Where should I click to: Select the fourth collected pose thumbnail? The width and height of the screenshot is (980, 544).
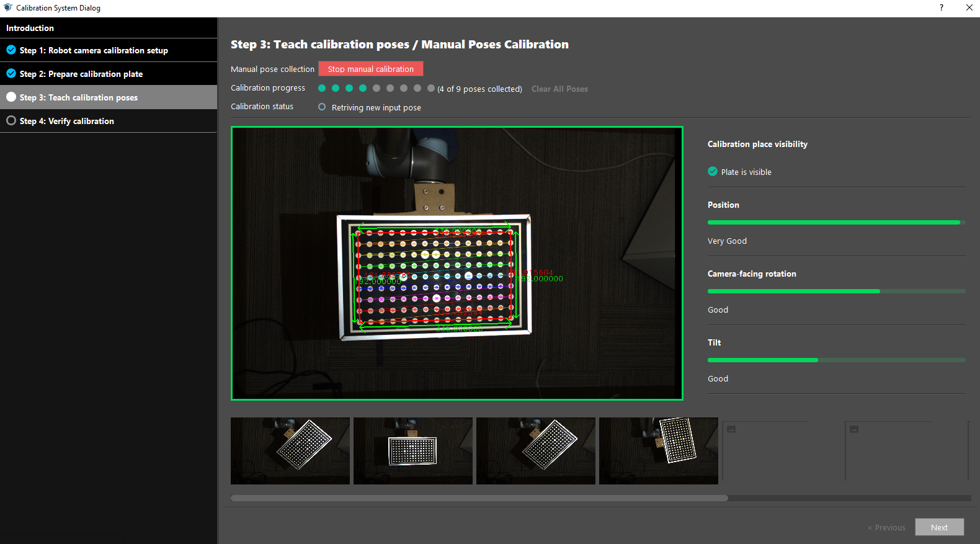[x=659, y=451]
